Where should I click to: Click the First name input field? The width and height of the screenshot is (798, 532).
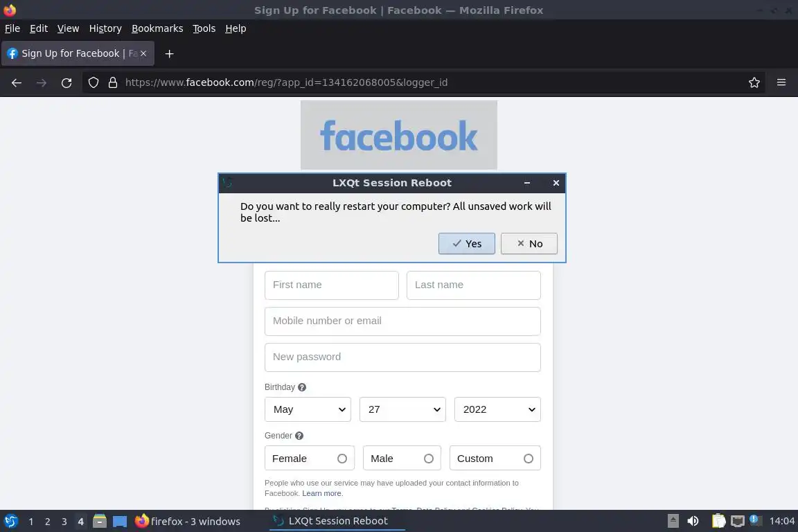331,285
